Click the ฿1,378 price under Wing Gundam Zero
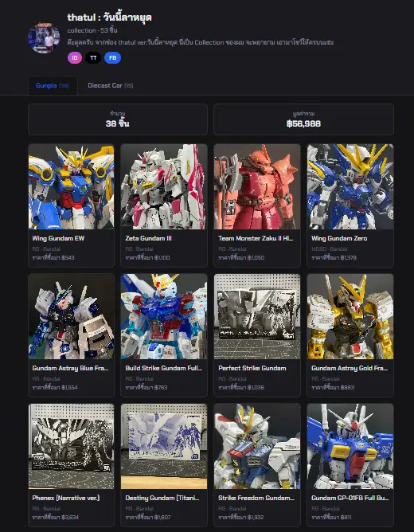Viewport: 414px width, 532px height. point(349,257)
